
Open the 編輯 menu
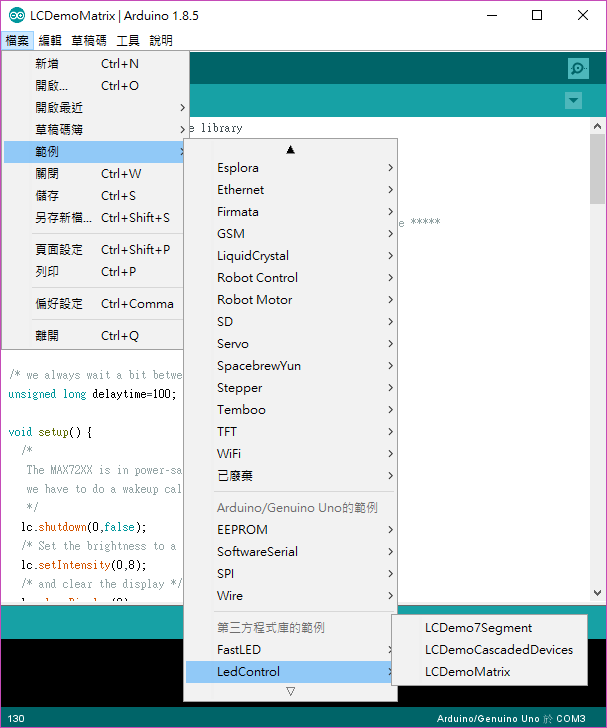(x=50, y=41)
